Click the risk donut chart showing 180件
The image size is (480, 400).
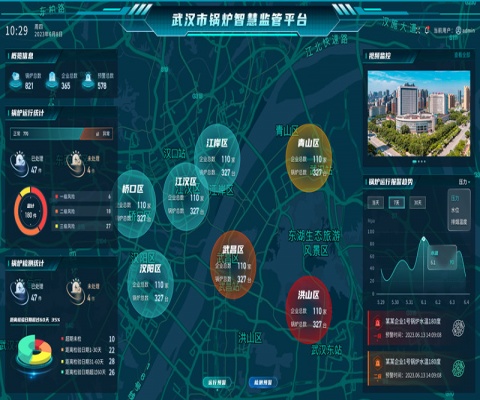[31, 211]
